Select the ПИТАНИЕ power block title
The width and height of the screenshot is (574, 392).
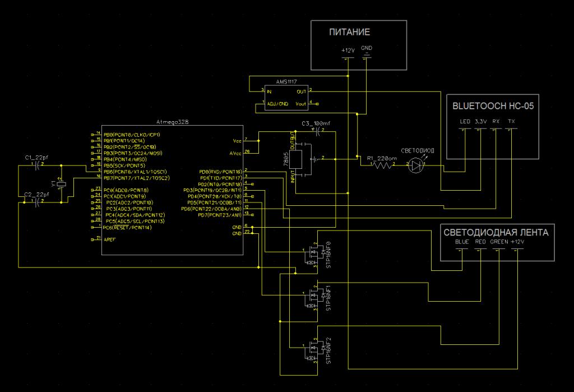349,32
